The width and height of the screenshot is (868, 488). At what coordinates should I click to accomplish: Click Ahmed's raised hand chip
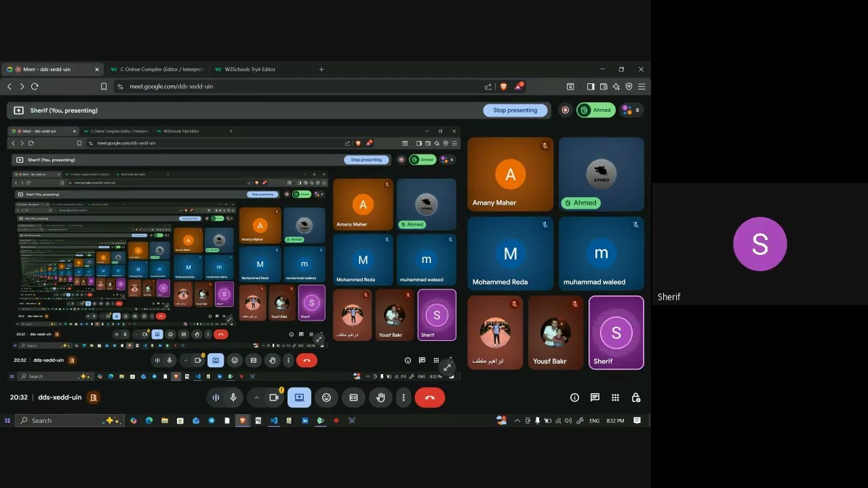pyautogui.click(x=596, y=110)
